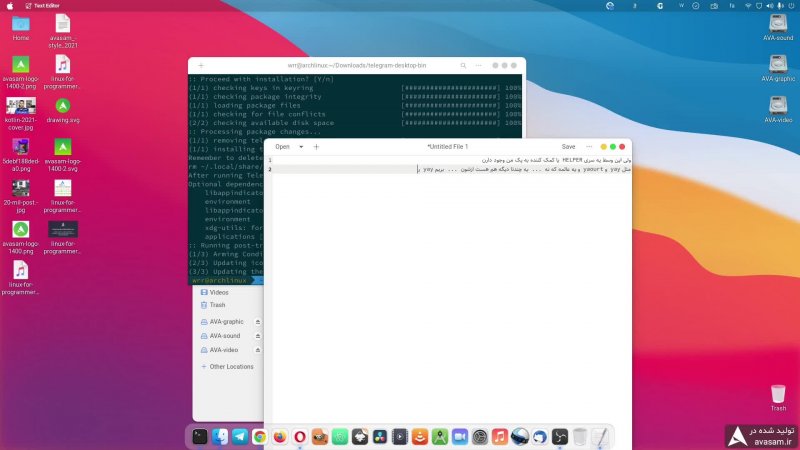Add new tab in terminal window
This screenshot has height=450, width=800.
(x=201, y=65)
